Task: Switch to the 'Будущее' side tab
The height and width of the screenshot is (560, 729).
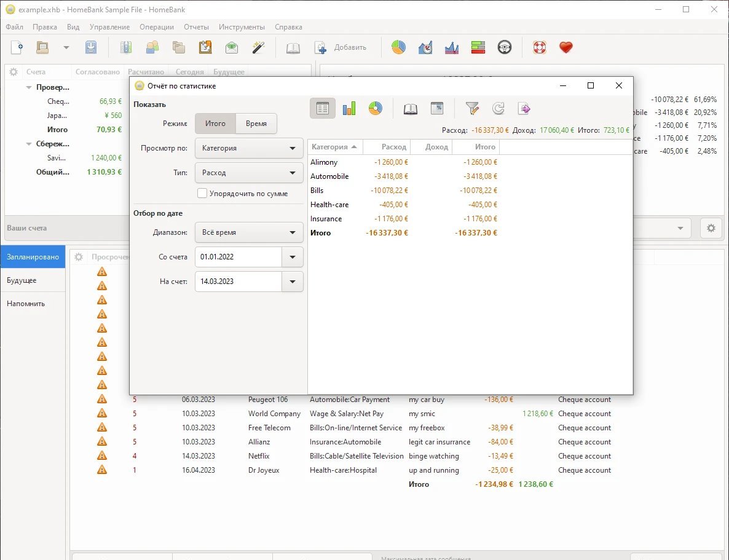Action: point(22,280)
